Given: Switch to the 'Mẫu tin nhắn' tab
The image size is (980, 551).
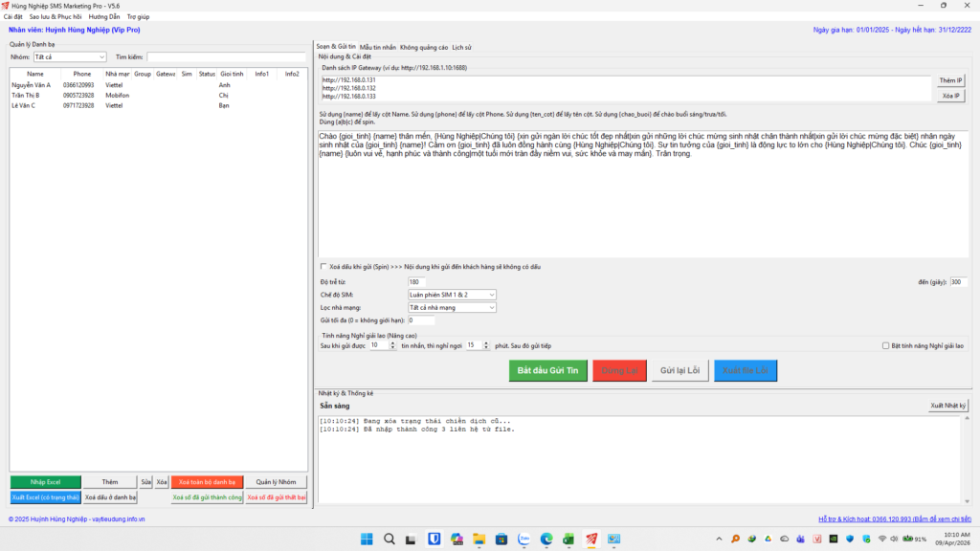Looking at the screenshot, I should click(377, 47).
